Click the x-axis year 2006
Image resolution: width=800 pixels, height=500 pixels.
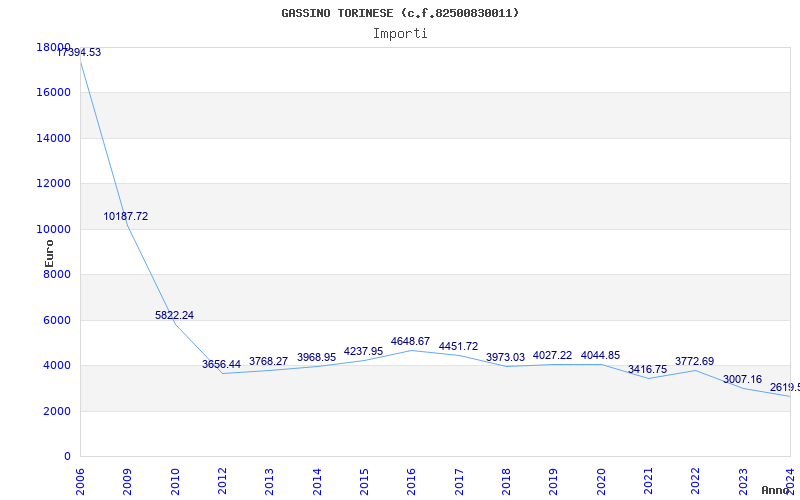[x=80, y=482]
